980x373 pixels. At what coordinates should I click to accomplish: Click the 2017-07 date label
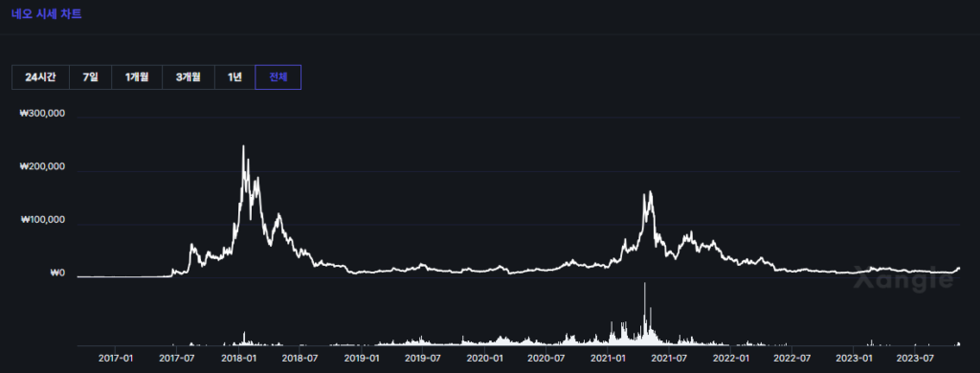[x=177, y=359]
